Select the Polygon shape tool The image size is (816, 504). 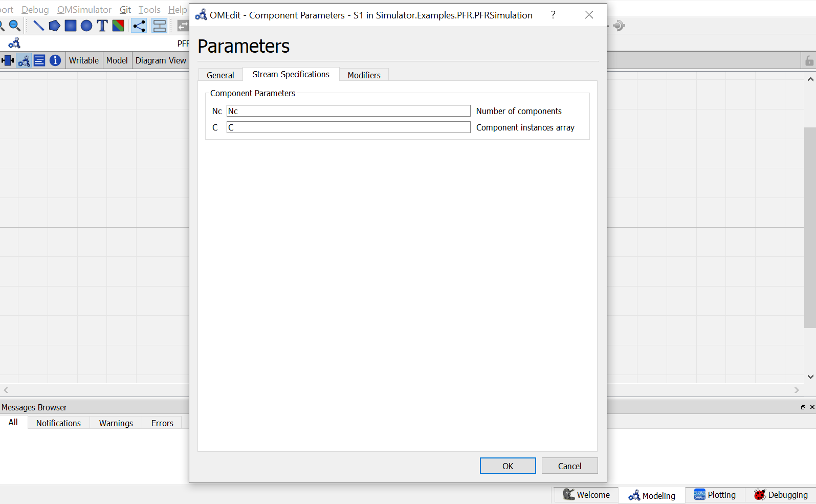coord(54,26)
